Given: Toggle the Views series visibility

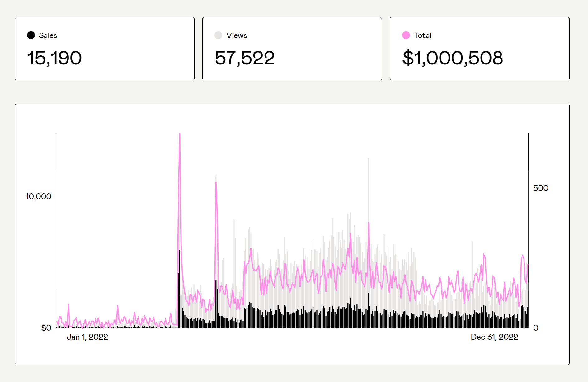Looking at the screenshot, I should [218, 35].
